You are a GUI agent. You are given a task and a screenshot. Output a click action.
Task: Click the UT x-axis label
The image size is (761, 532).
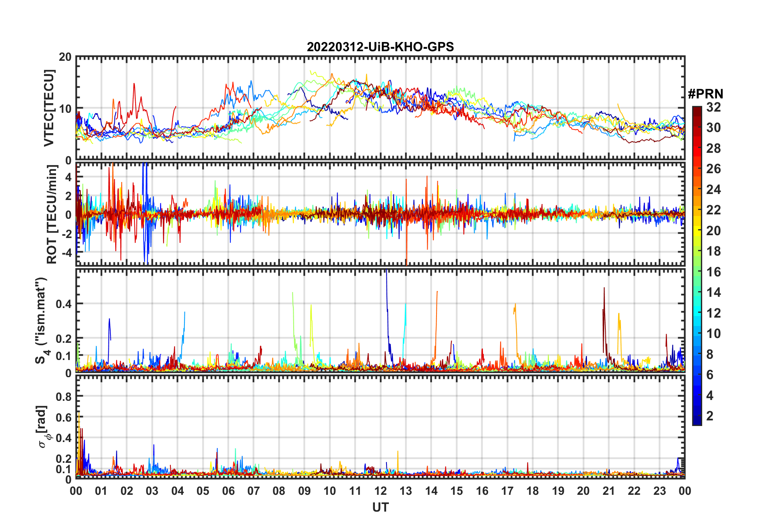380,507
